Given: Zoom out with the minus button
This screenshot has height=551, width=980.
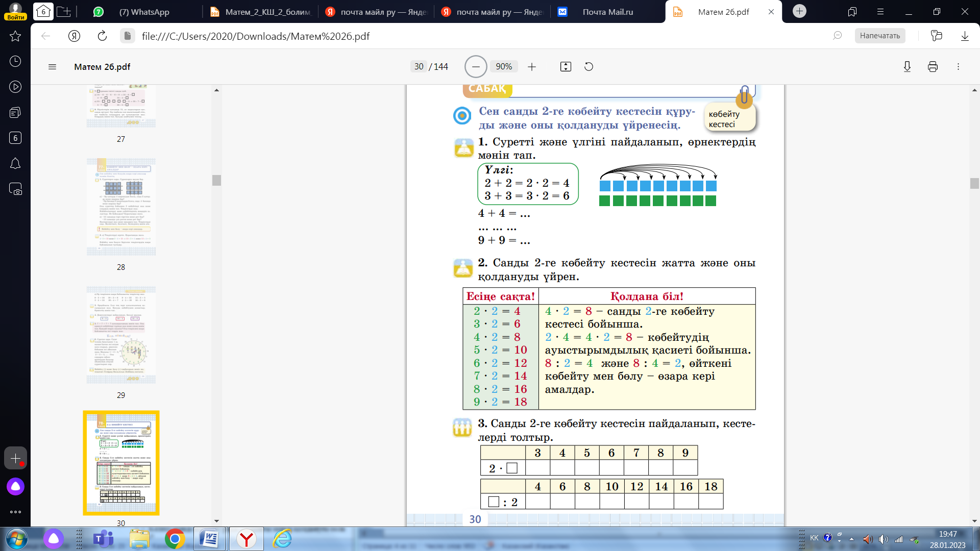Looking at the screenshot, I should [x=475, y=67].
